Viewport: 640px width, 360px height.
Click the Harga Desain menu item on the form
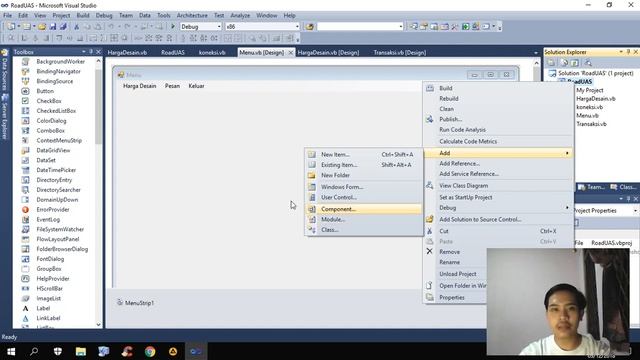140,86
